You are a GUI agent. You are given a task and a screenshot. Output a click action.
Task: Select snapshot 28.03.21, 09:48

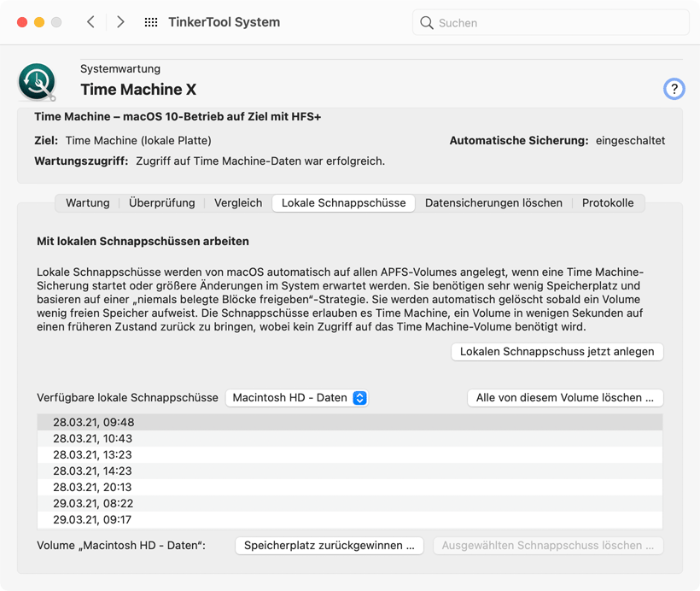[349, 422]
